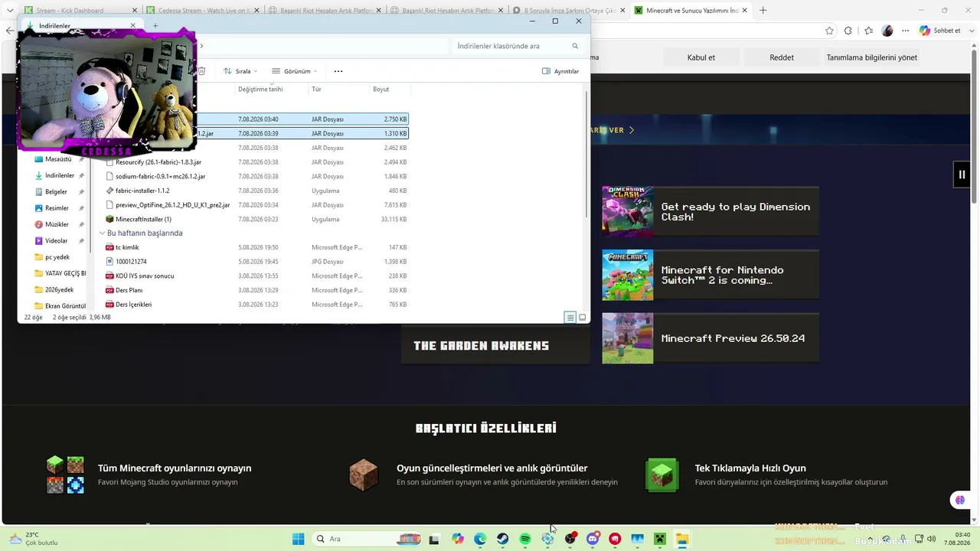Open the 'Minecraft Preview 26.50.24' news link
This screenshot has height=551, width=980.
[x=733, y=338]
